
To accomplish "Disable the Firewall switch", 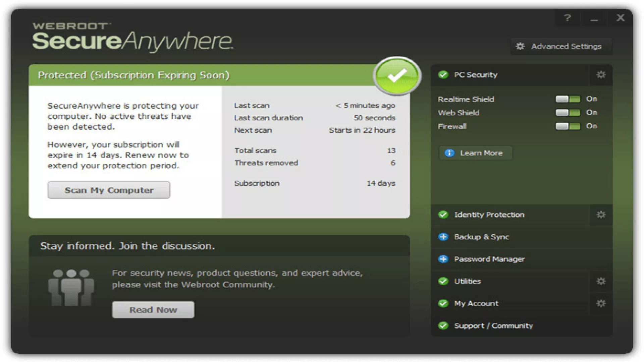I will click(x=568, y=126).
